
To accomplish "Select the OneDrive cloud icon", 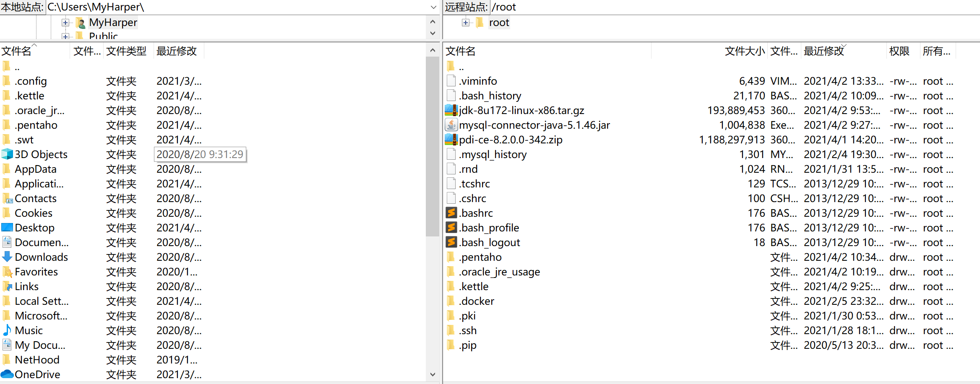I will tap(7, 374).
